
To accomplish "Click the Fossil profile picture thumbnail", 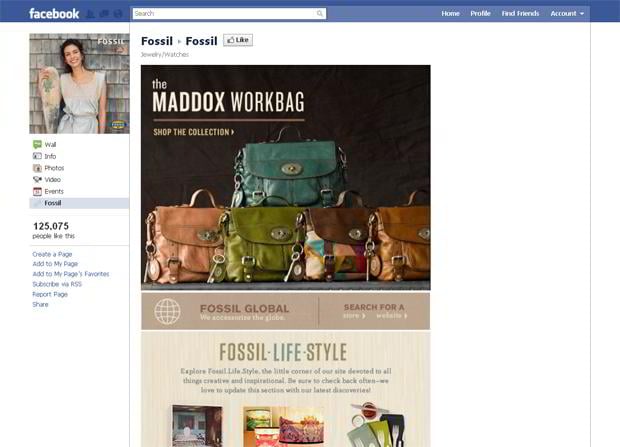I will (x=79, y=83).
